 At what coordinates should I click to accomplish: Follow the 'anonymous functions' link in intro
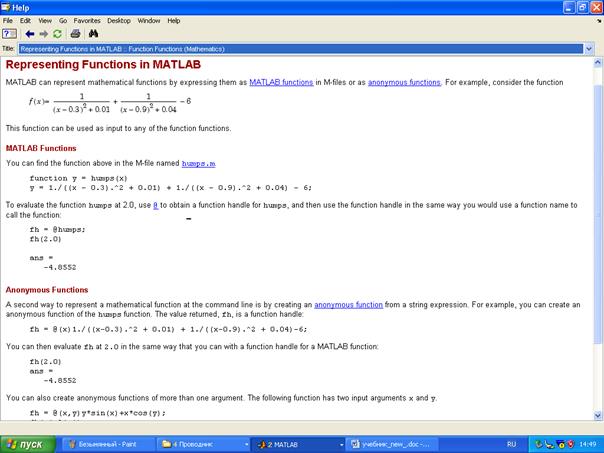tap(404, 82)
